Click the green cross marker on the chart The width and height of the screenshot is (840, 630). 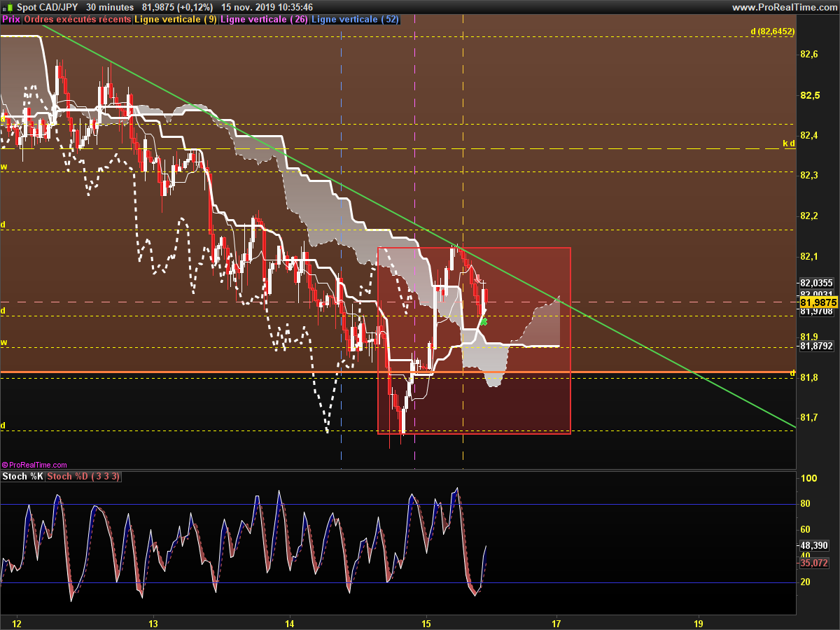click(484, 321)
